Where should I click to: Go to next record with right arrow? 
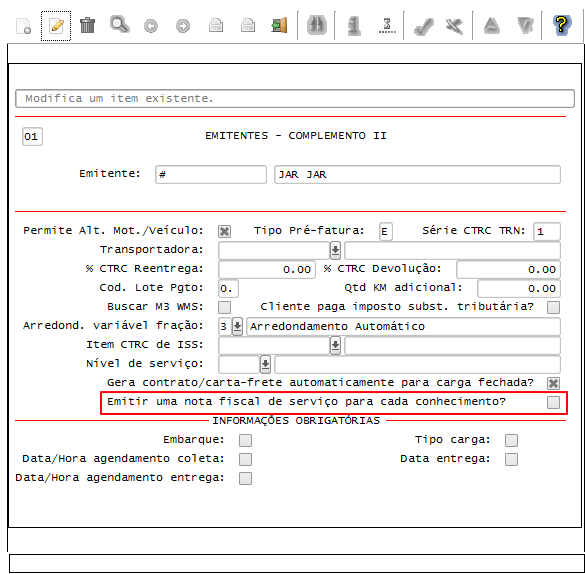tap(183, 26)
